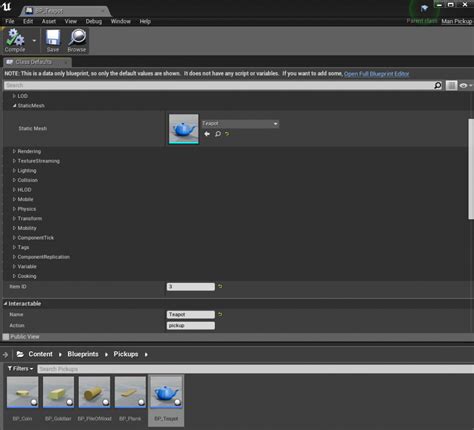Open Full Blueprint Editor link
474x430 pixels.
click(376, 74)
